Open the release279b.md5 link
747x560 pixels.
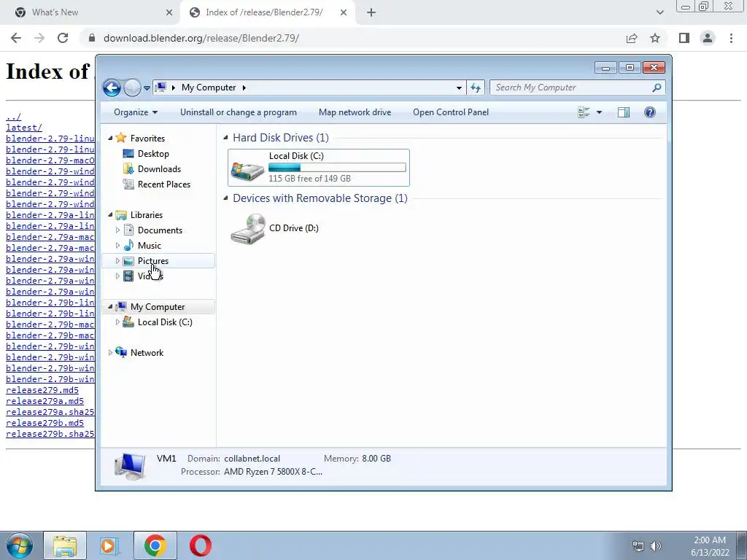coord(44,424)
